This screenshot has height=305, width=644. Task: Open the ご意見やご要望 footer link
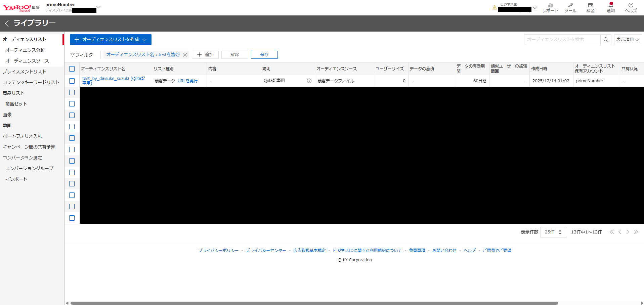pyautogui.click(x=497, y=251)
